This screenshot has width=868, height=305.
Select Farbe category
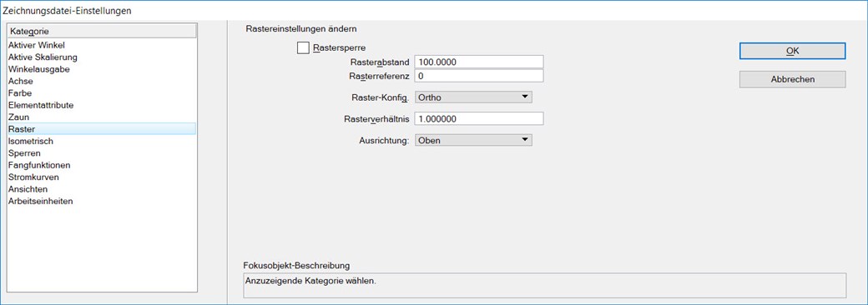102,92
